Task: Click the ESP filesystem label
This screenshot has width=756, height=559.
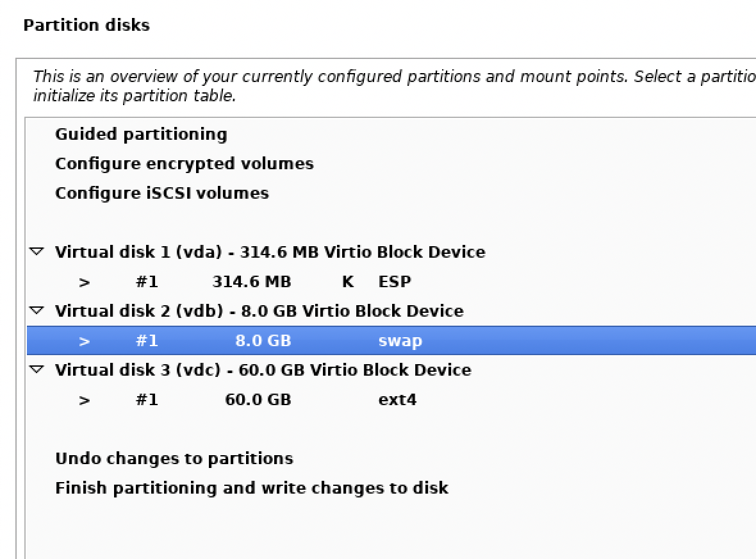Action: pos(395,281)
